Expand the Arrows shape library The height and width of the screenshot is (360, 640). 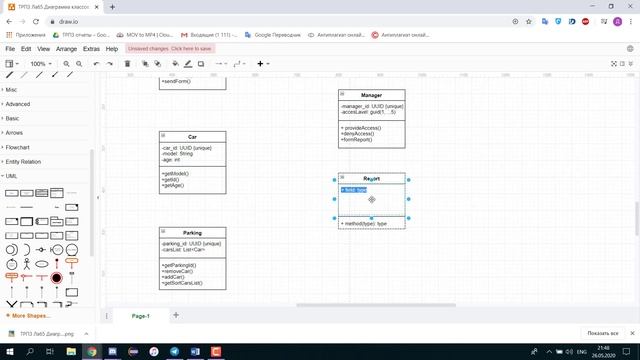14,133
